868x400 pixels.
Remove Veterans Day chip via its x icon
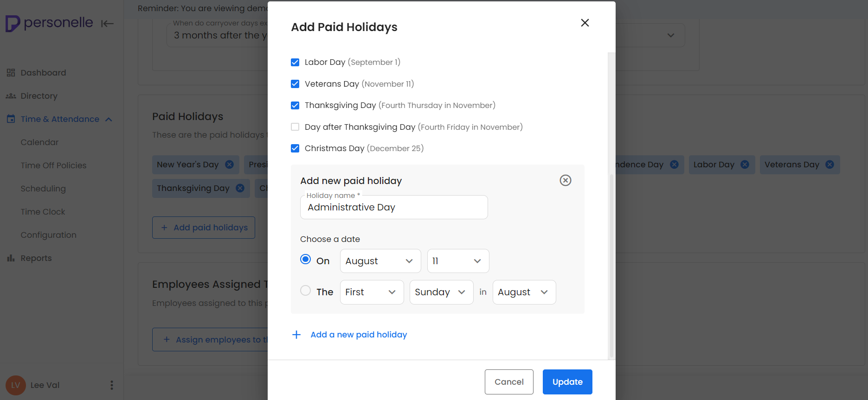coord(829,165)
